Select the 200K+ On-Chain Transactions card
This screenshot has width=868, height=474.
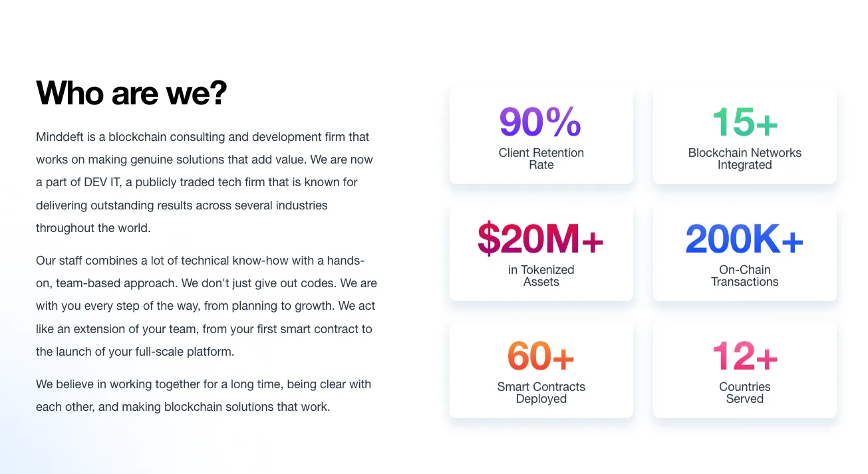tap(745, 253)
